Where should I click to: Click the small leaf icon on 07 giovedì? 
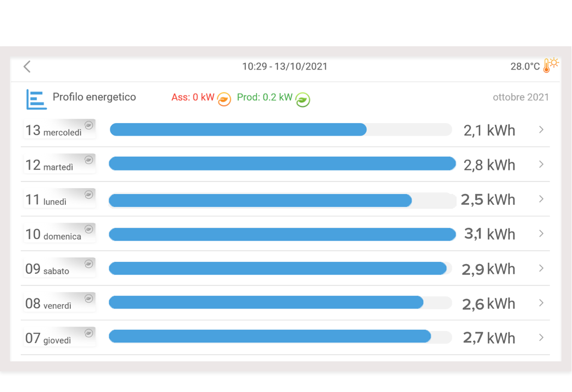click(x=88, y=333)
